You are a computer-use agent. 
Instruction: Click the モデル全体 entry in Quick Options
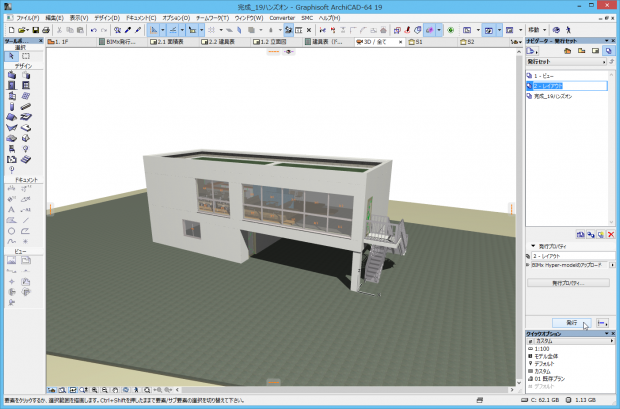pyautogui.click(x=546, y=356)
